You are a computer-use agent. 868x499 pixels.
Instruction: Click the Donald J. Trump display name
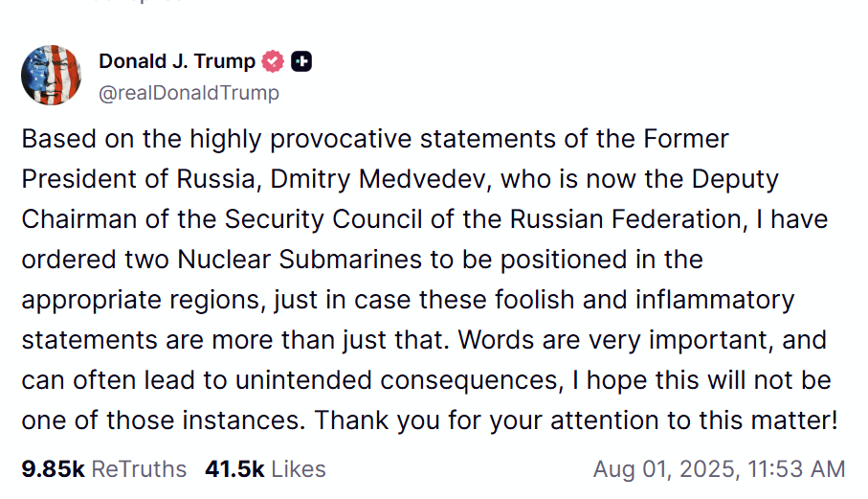tap(177, 61)
